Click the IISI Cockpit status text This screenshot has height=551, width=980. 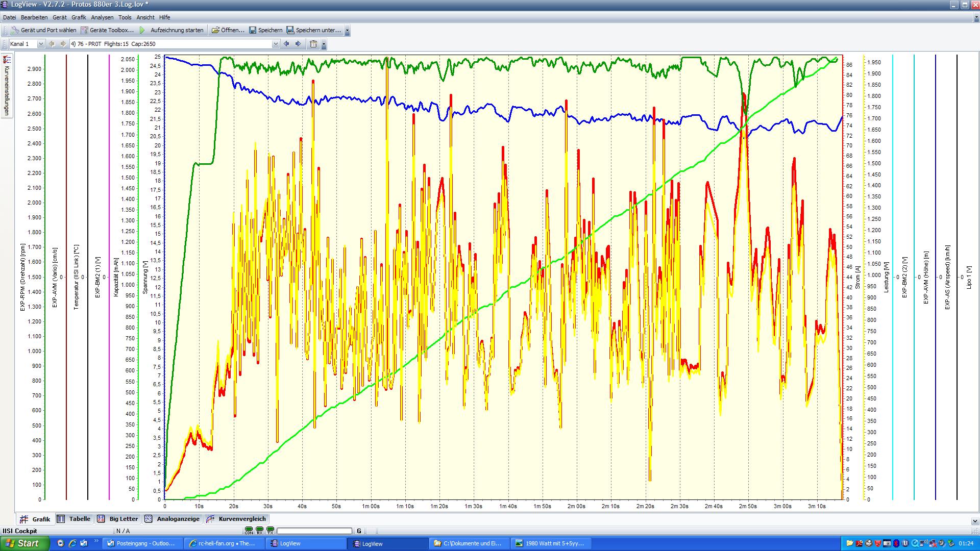pos(20,531)
